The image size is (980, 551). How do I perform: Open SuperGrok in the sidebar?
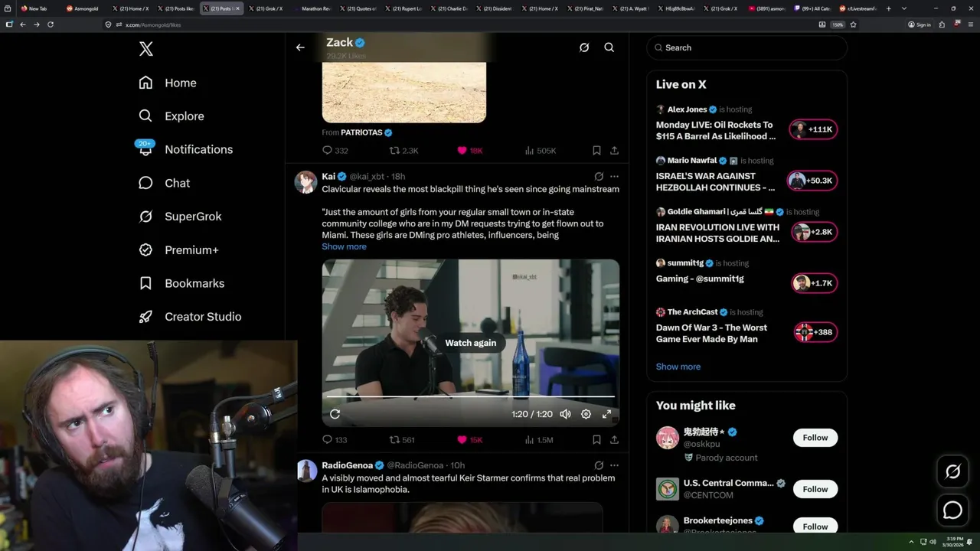(180, 217)
